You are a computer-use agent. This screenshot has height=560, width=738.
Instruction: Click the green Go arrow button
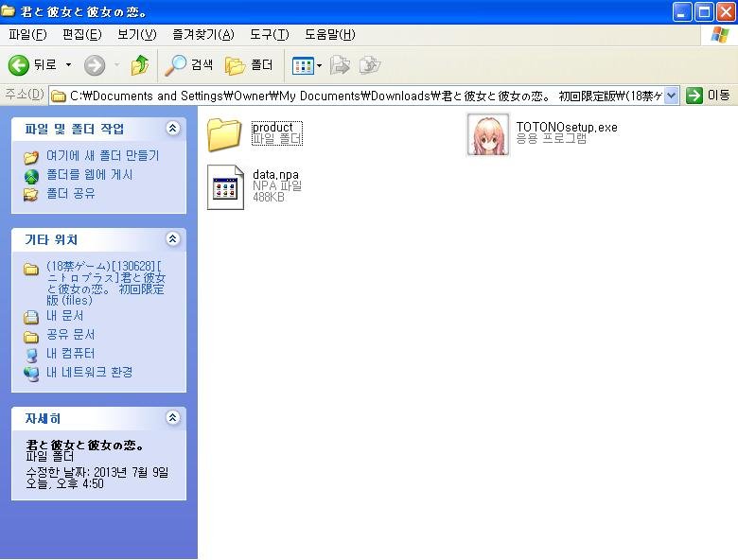pyautogui.click(x=694, y=96)
